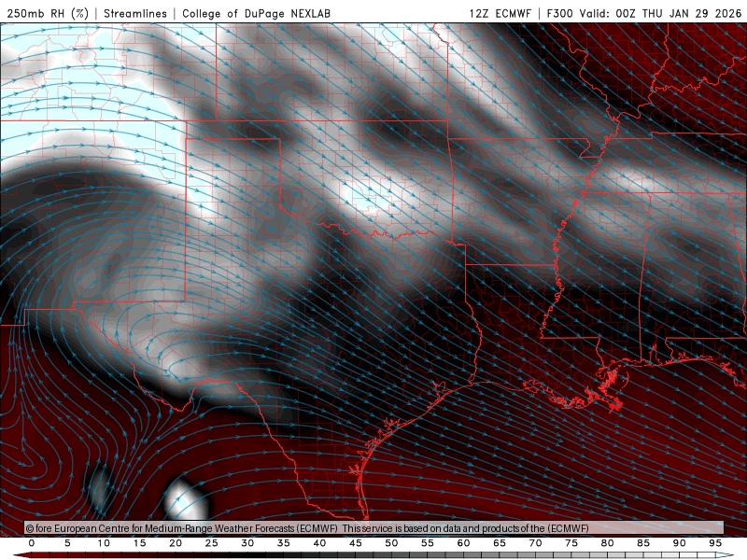
Task: Click the '95' value on color scale
Action: 715,543
